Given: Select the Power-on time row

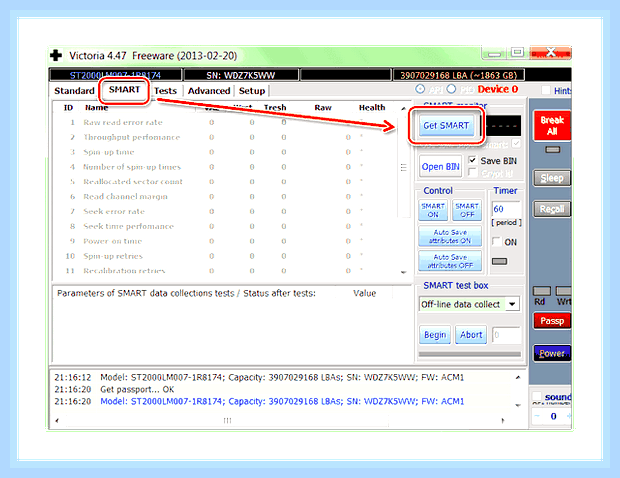Looking at the screenshot, I should click(x=225, y=241).
